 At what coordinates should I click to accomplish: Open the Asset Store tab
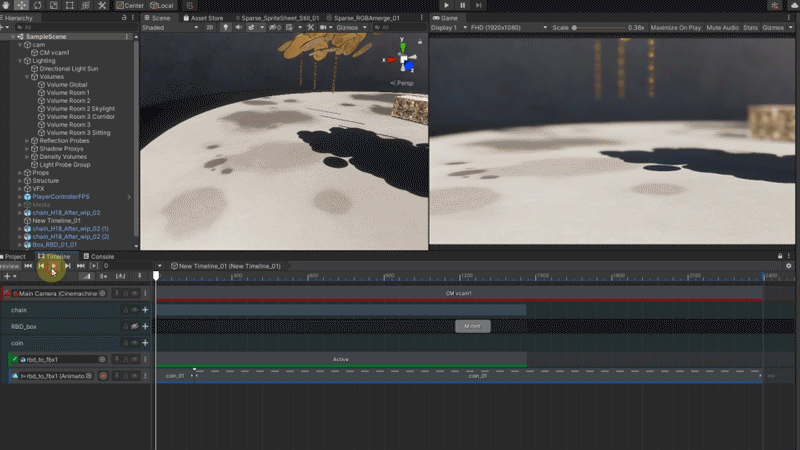coord(206,18)
